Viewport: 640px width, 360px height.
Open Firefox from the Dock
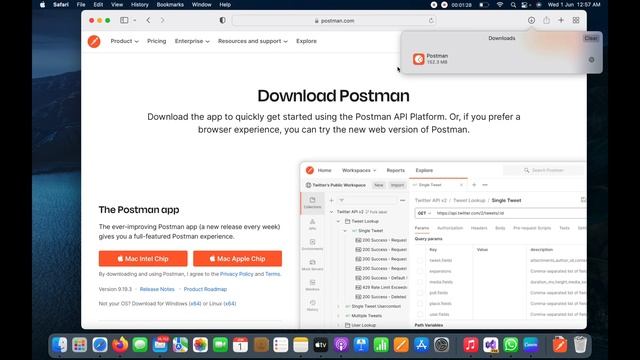pyautogui.click(x=120, y=345)
